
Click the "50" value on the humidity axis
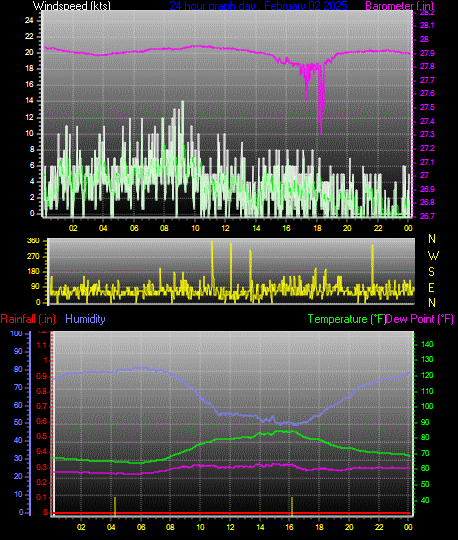coord(18,422)
